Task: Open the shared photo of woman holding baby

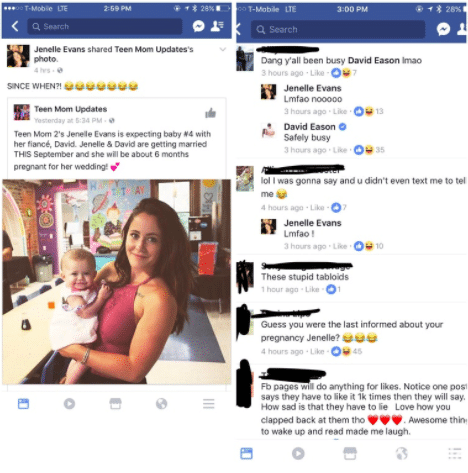Action: click(117, 282)
